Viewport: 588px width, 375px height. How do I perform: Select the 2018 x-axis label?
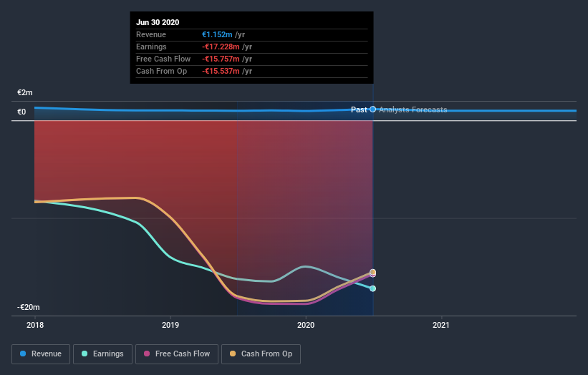coord(35,325)
